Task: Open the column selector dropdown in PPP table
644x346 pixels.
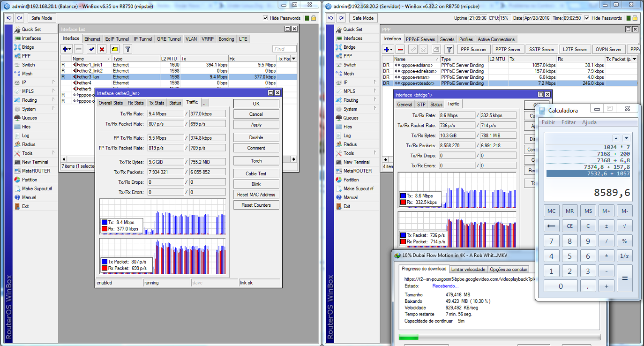Action: point(635,60)
